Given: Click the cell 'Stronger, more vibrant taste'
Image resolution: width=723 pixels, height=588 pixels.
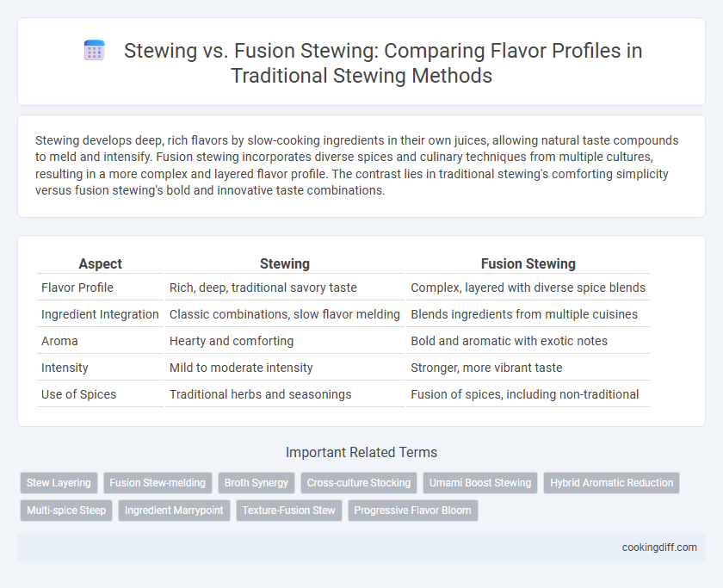Looking at the screenshot, I should (x=528, y=368).
